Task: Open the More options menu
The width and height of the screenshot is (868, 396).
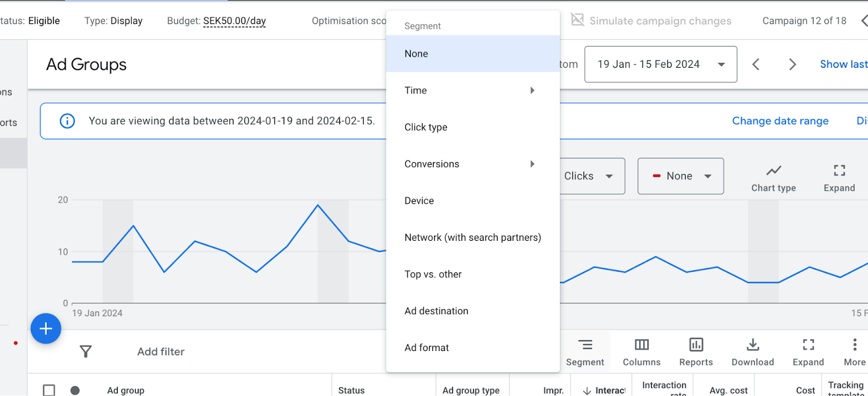Action: [854, 353]
